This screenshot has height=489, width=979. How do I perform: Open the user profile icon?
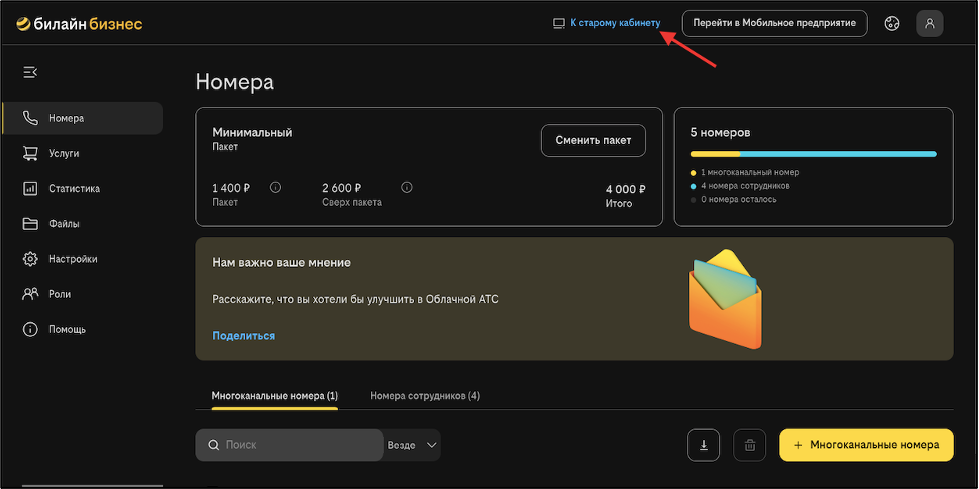(930, 24)
